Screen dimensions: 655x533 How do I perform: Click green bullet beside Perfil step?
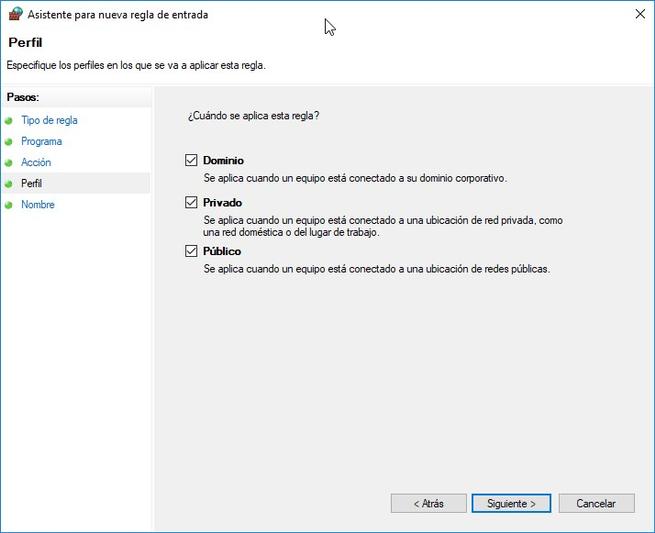click(x=9, y=184)
